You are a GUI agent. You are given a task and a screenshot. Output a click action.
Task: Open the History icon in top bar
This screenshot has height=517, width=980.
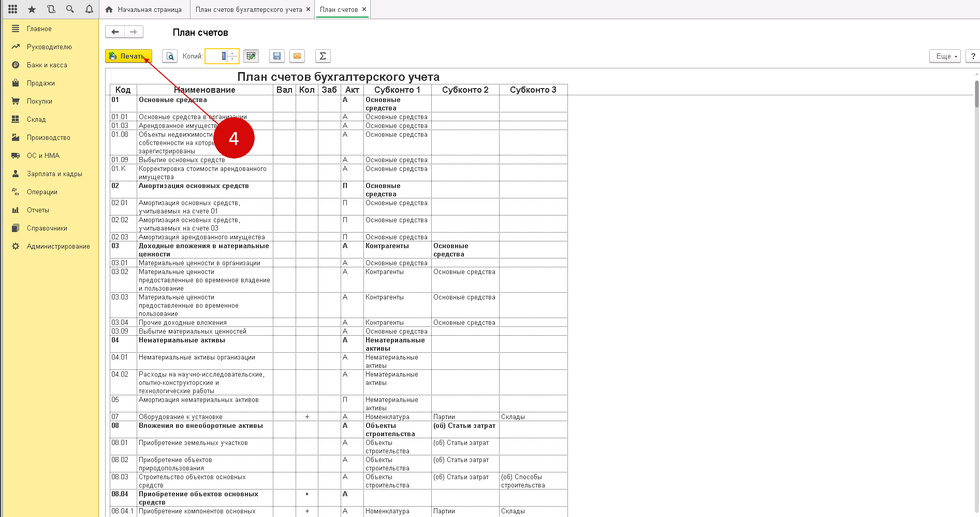51,9
